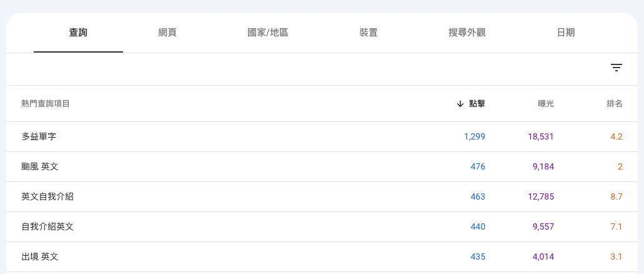Open the 搜尋外觀 tab
Viewport: 644px width, 274px height.
pyautogui.click(x=467, y=33)
